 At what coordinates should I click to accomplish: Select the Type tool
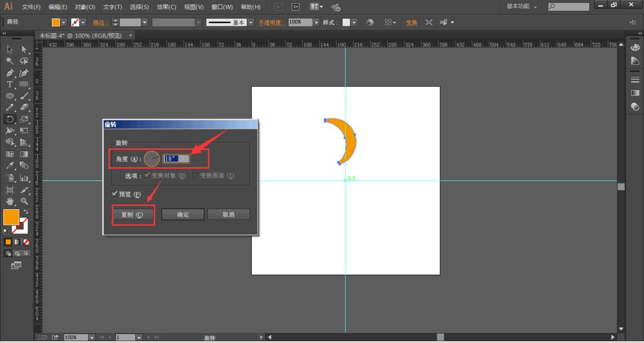pyautogui.click(x=10, y=84)
